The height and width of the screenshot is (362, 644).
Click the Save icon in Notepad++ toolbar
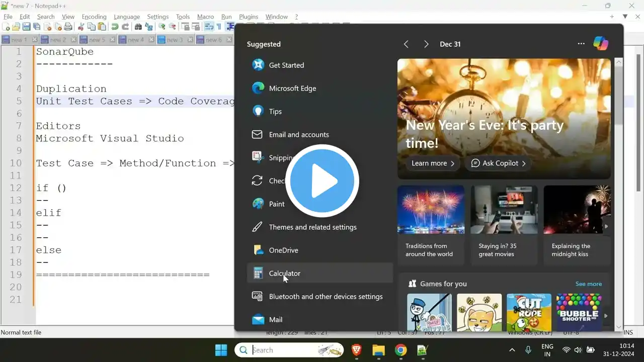[x=26, y=27]
